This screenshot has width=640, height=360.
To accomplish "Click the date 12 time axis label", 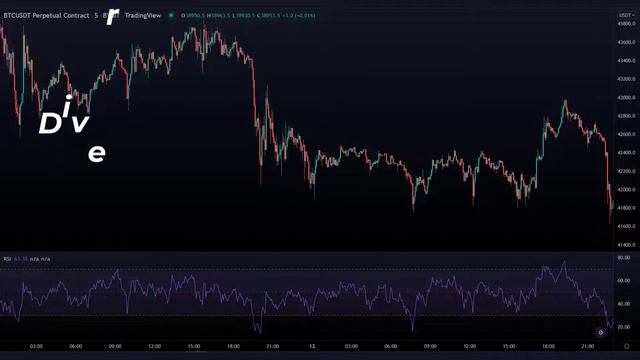I will tap(312, 346).
